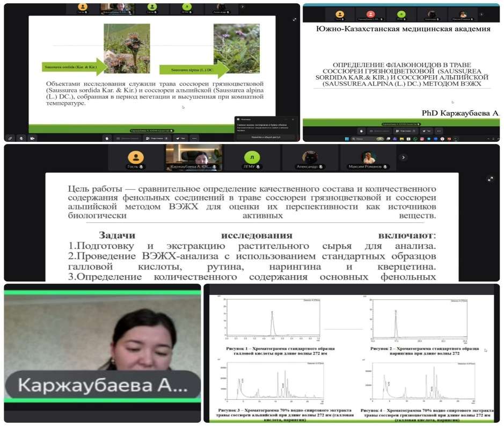
Task: Toggle the microphone in top-left meeting toolbar
Action: click(x=21, y=138)
